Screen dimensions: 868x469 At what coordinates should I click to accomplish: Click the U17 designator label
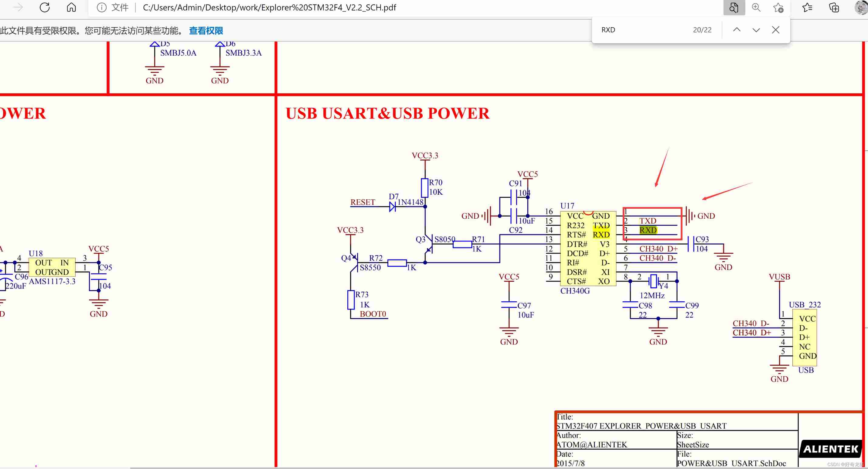click(x=567, y=206)
